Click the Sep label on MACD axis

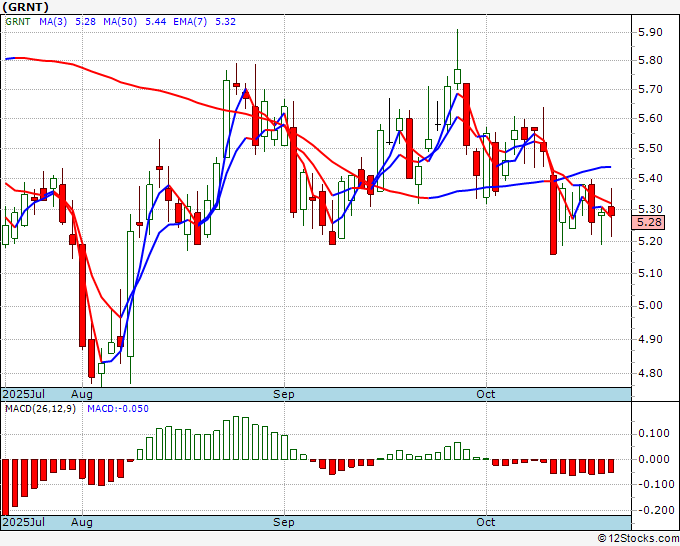(284, 522)
